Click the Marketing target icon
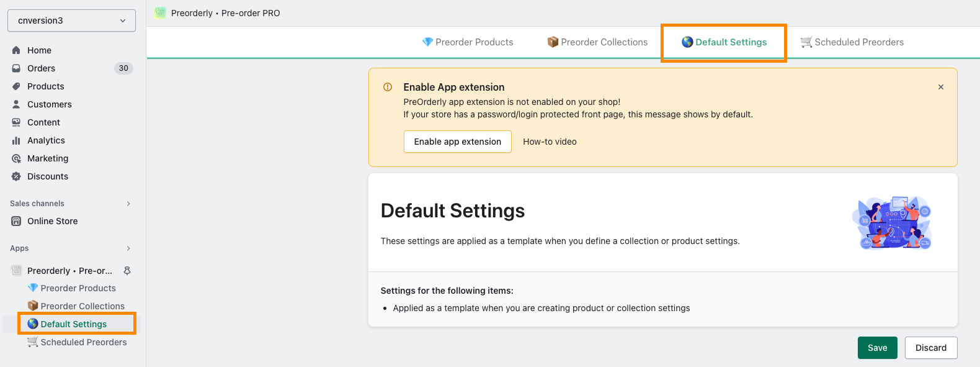Viewport: 980px width, 367px height. click(16, 158)
